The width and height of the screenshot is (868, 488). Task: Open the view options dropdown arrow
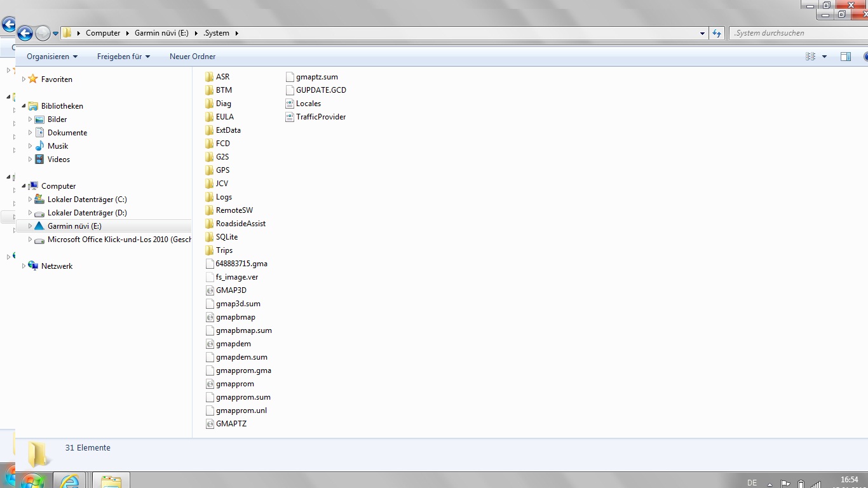click(x=825, y=57)
